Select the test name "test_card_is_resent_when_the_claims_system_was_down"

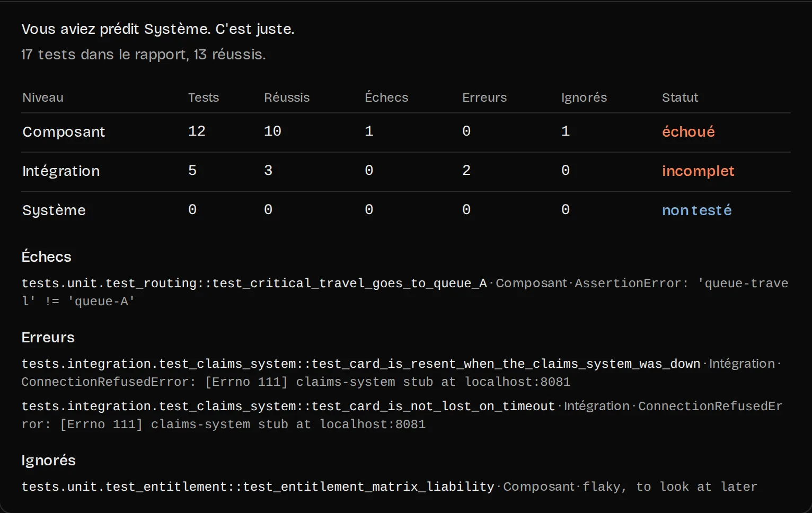pyautogui.click(x=506, y=364)
